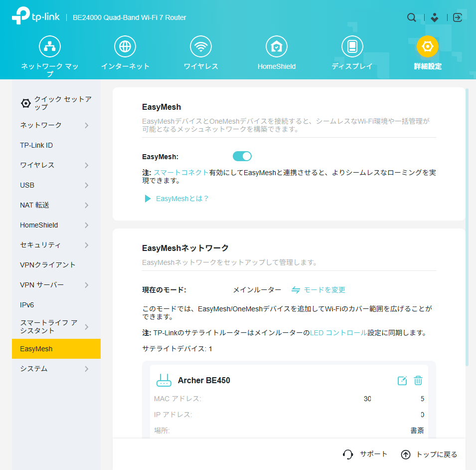Switch to the 詳細設定 tab label

428,66
